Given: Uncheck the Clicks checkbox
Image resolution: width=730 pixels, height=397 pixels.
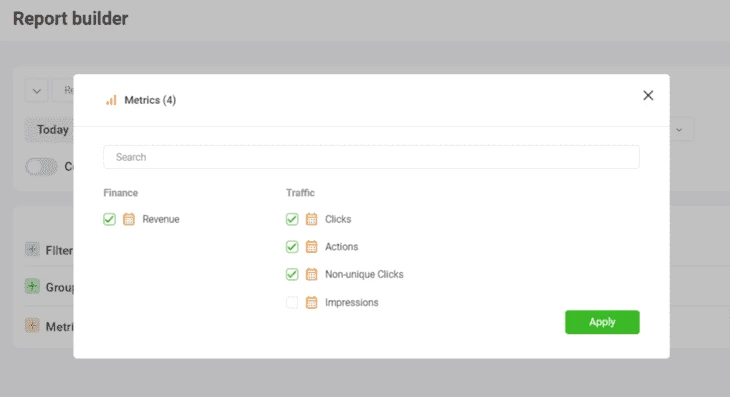Looking at the screenshot, I should point(292,219).
